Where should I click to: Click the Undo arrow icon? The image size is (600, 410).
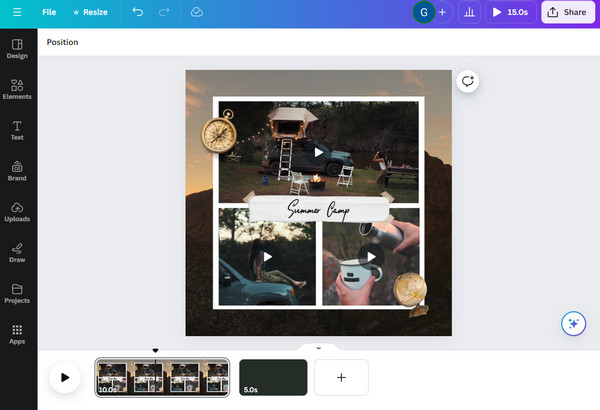coord(138,12)
